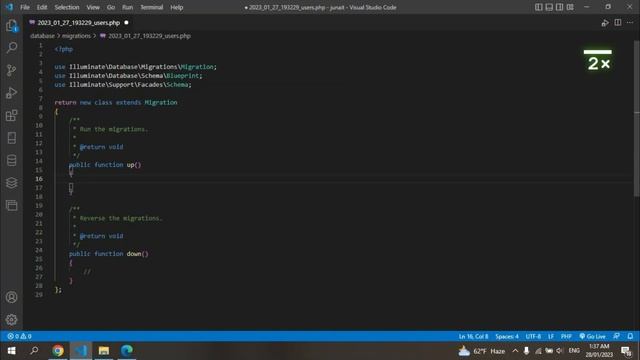Open the activity bar page-layout icon below Extensions

(x=11, y=138)
